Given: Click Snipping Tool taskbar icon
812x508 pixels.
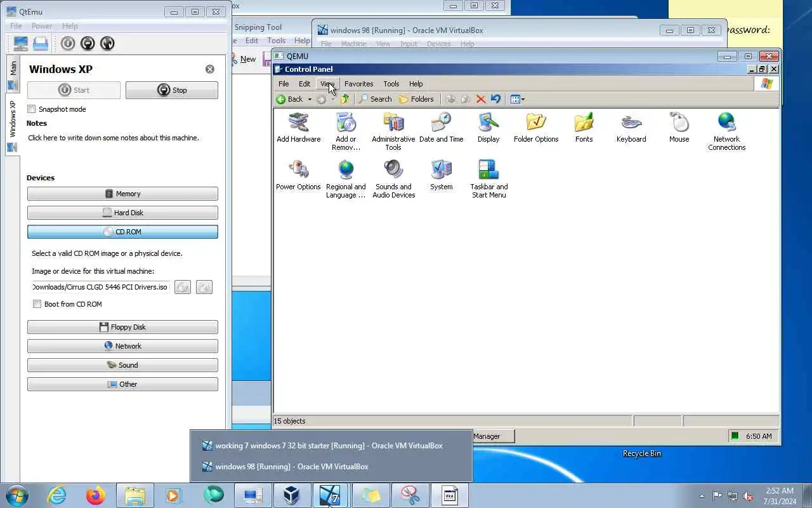Looking at the screenshot, I should (x=410, y=495).
